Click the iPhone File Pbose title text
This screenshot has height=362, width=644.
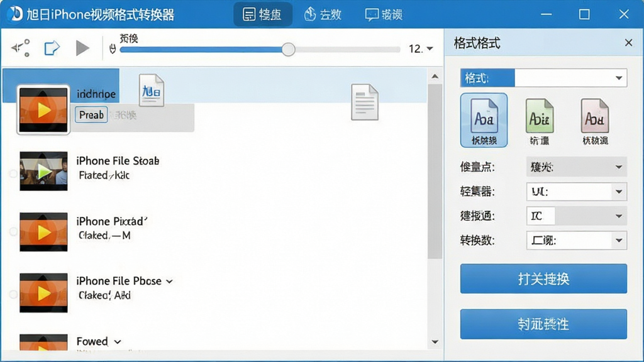pos(119,281)
